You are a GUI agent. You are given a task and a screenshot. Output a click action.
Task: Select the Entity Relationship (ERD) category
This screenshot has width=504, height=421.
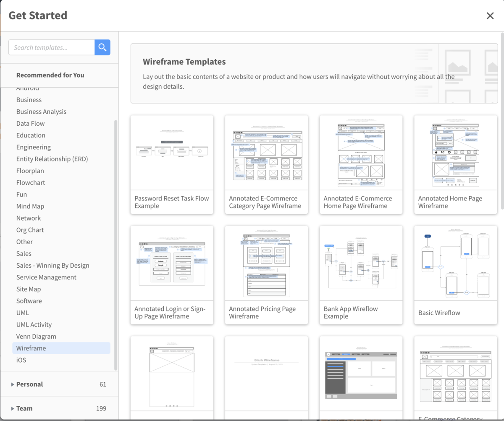point(52,159)
